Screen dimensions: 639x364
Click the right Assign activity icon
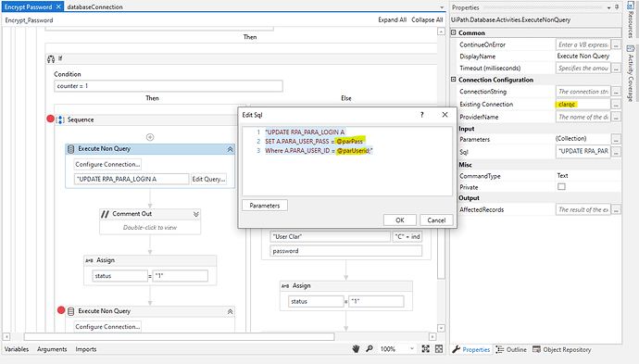tap(285, 286)
